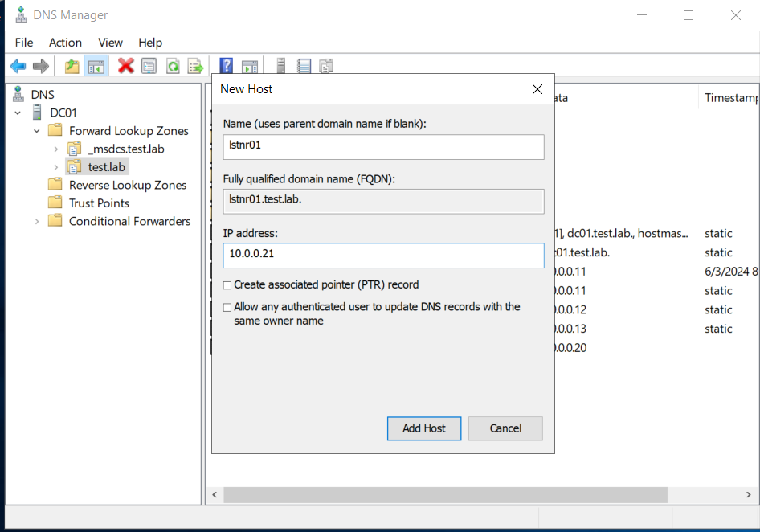Screen dimensions: 760x532
Task: Collapse the DC01 server node
Action: pos(18,113)
